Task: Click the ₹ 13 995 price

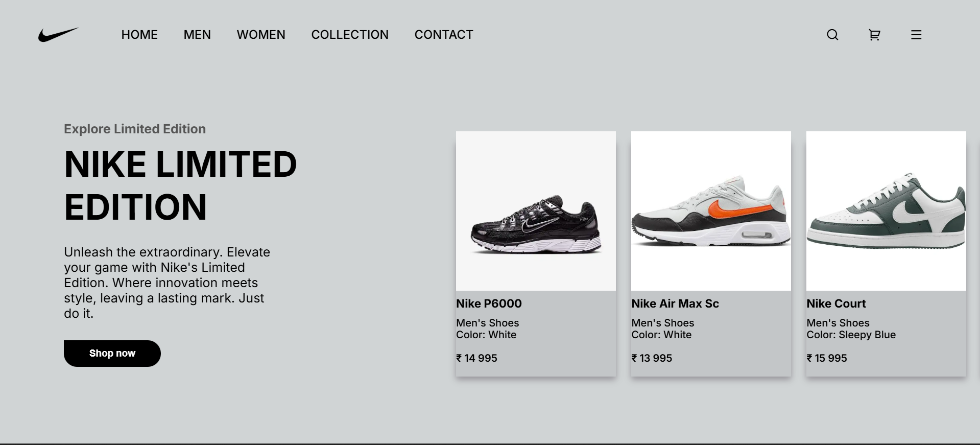Action: click(x=652, y=358)
